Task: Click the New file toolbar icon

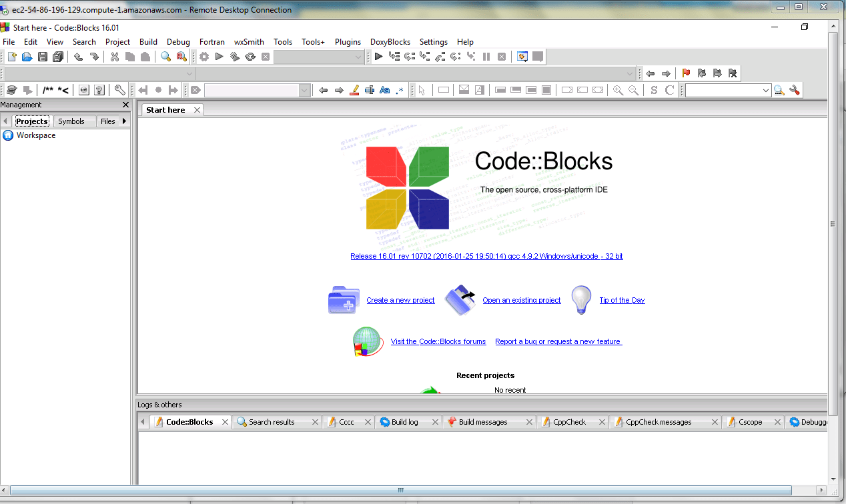Action: tap(11, 57)
